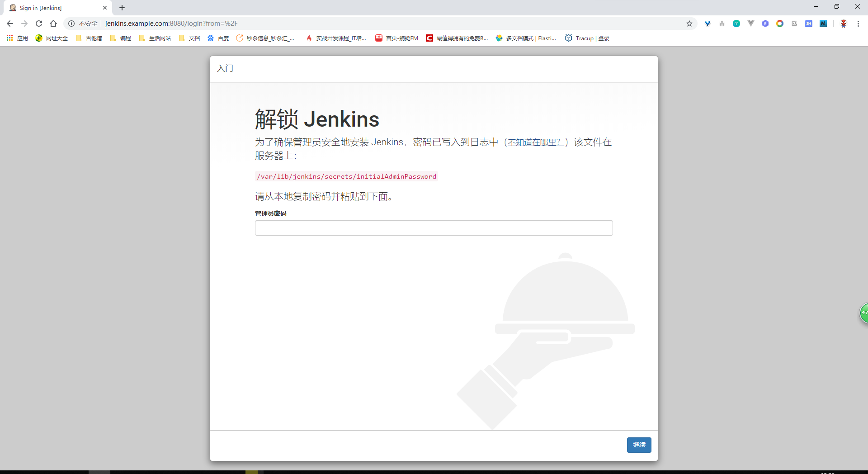Reload the Jenkins login page
The width and height of the screenshot is (868, 474).
coord(39,24)
